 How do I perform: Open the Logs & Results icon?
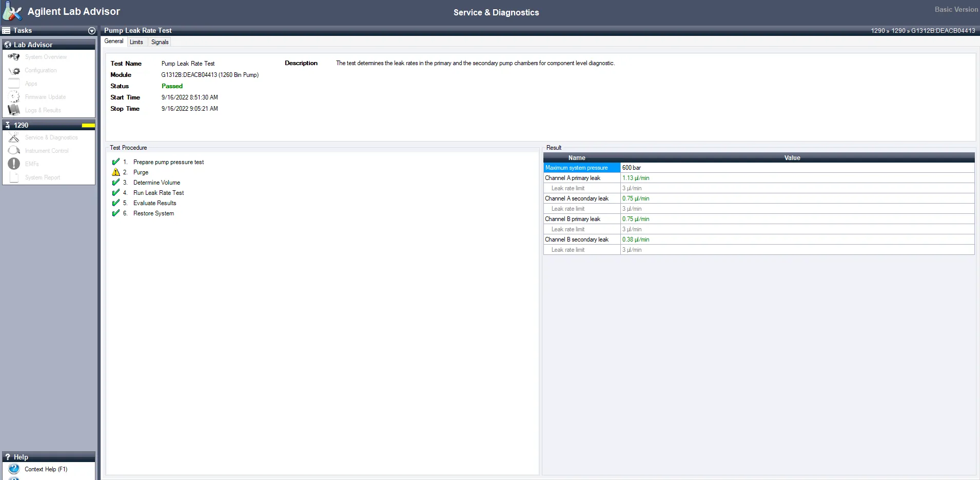coord(14,110)
